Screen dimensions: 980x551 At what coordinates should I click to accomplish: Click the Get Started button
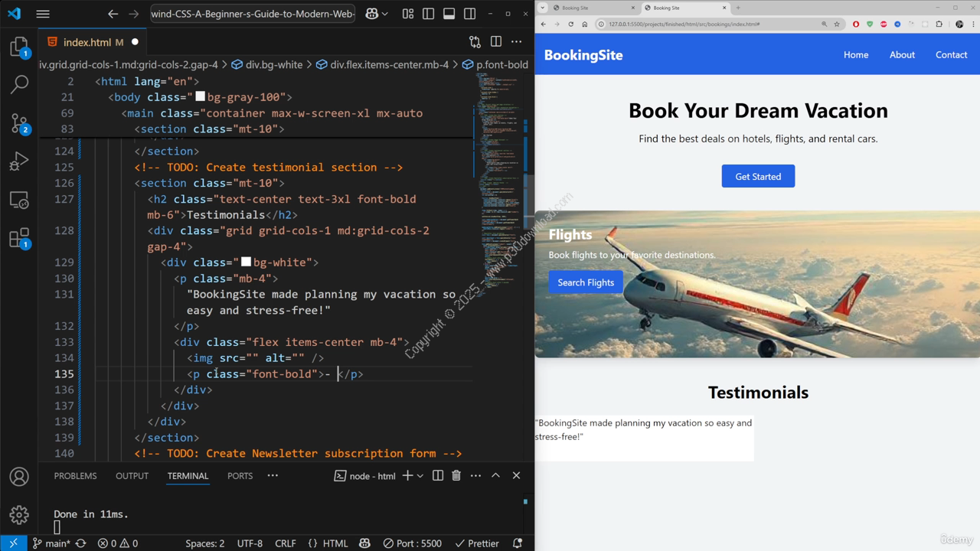[758, 176]
